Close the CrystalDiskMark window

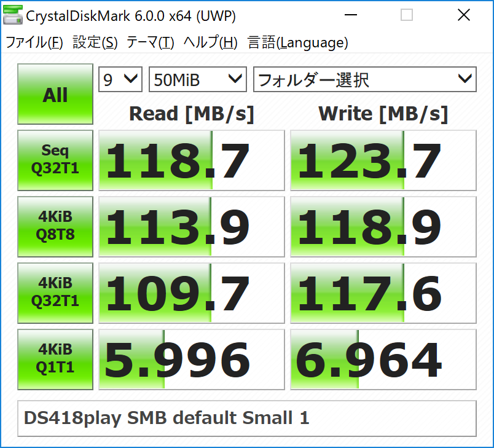coord(464,15)
